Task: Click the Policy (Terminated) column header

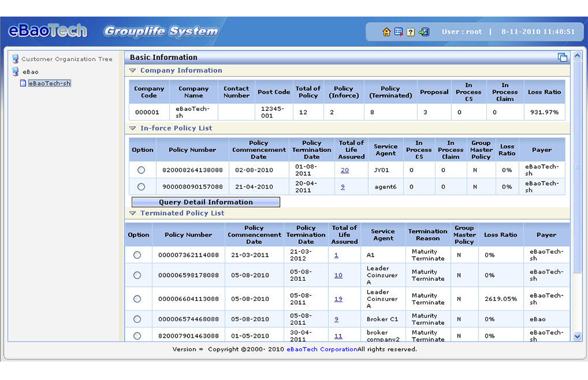Action: pyautogui.click(x=390, y=92)
